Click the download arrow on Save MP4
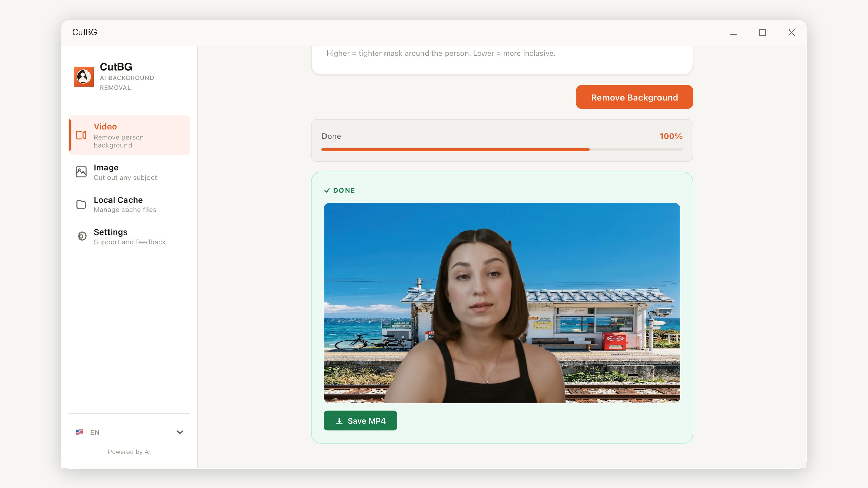 pos(339,421)
